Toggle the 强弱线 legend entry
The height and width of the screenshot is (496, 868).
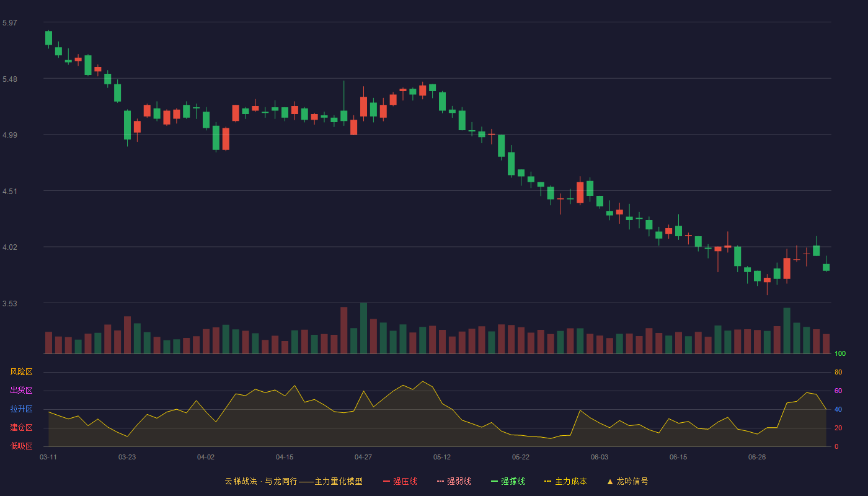click(x=454, y=481)
